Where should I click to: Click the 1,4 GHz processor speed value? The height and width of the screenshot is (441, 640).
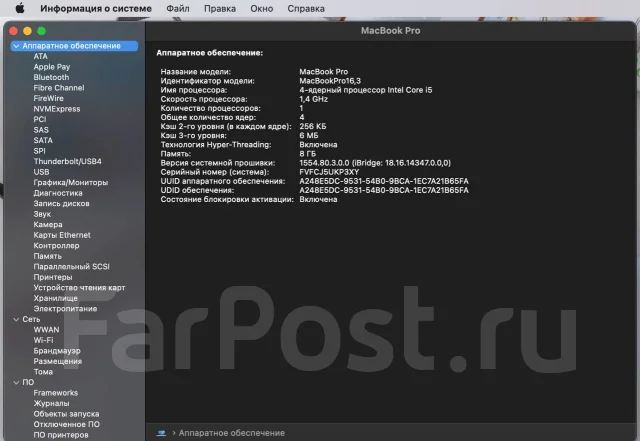point(313,99)
